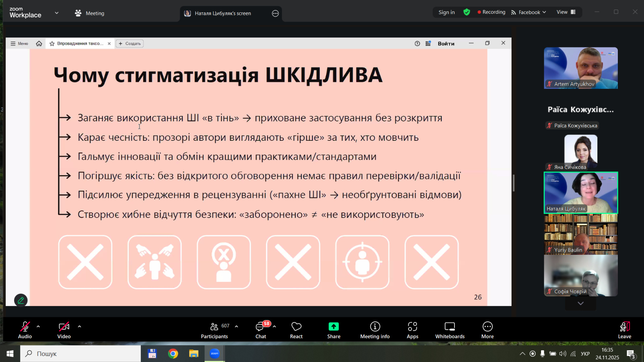Unmute the microphone with Audio button

coord(25,330)
